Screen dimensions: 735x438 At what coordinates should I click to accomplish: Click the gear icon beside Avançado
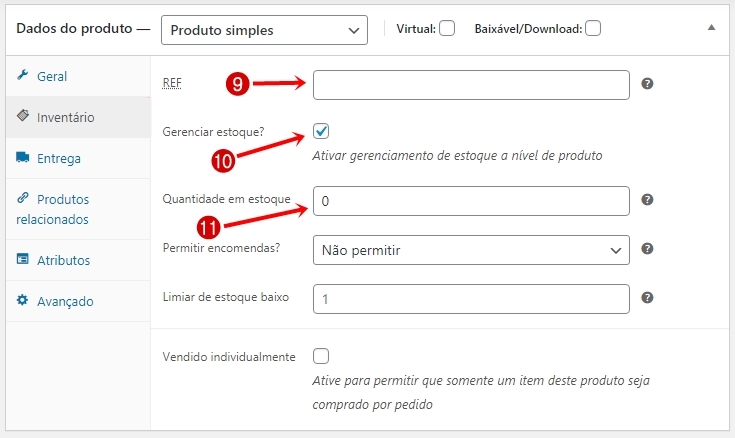22,300
